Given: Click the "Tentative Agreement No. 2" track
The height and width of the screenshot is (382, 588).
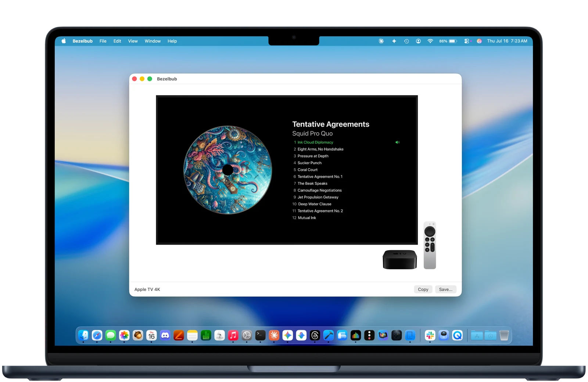Looking at the screenshot, I should coord(320,211).
